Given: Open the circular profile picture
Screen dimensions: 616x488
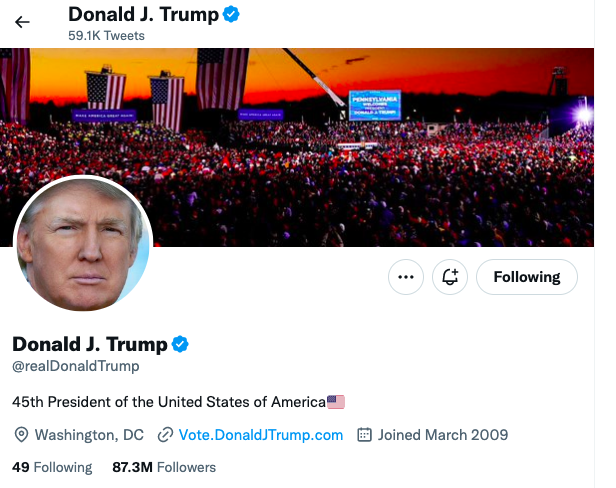Looking at the screenshot, I should tap(83, 245).
